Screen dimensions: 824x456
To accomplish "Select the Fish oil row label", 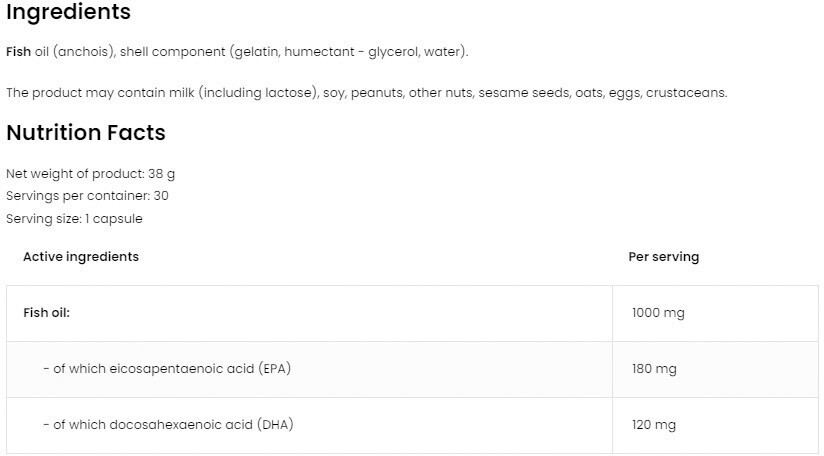I will tap(46, 312).
